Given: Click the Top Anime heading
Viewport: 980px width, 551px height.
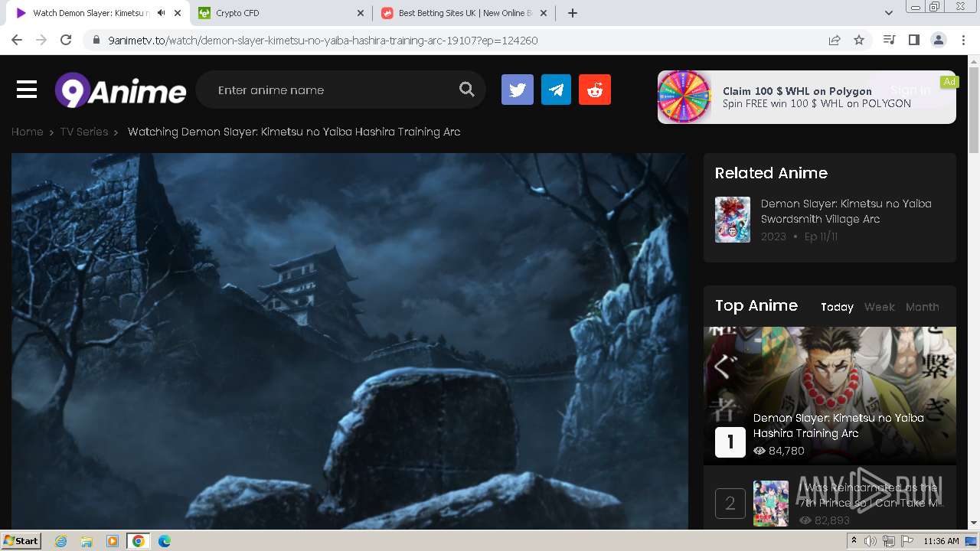Looking at the screenshot, I should (x=756, y=305).
